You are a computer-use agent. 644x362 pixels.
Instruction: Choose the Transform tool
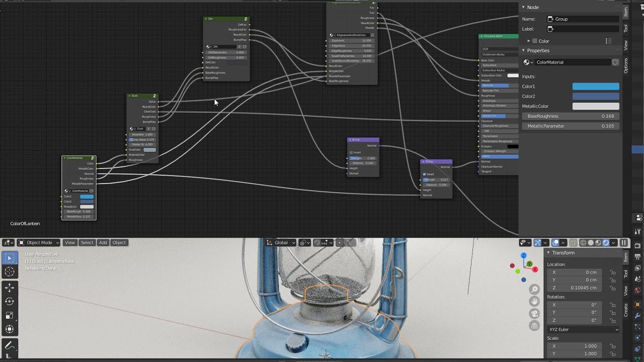pyautogui.click(x=10, y=329)
